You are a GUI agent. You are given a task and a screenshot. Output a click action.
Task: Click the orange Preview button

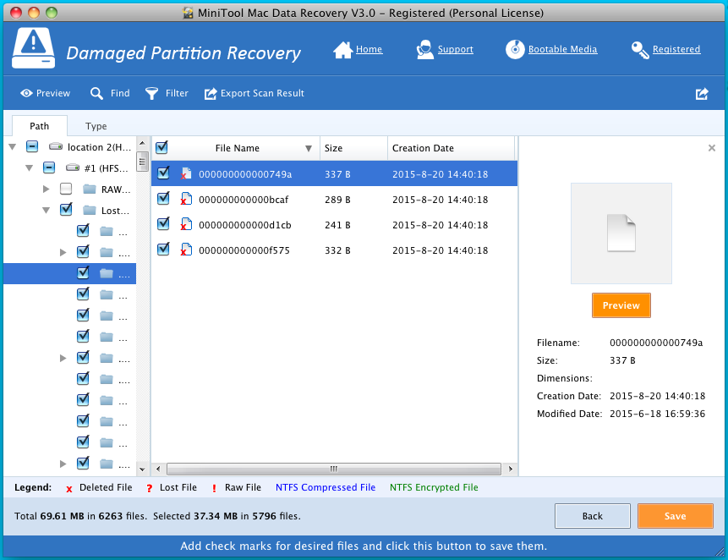click(621, 305)
